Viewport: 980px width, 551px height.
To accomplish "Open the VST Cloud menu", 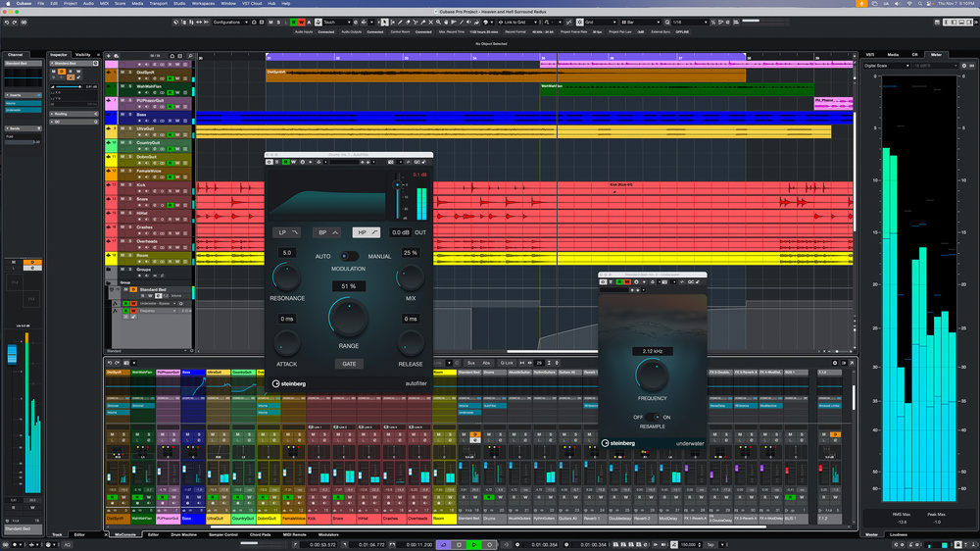I will [x=252, y=4].
